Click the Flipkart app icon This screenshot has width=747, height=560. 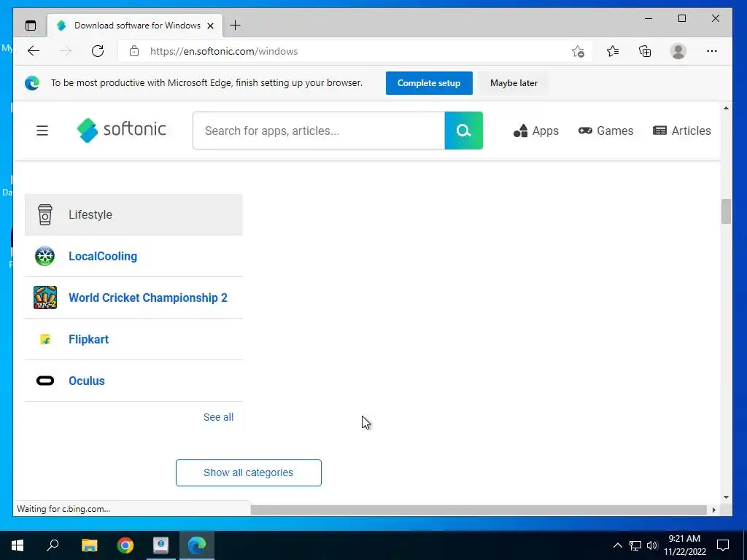[45, 339]
